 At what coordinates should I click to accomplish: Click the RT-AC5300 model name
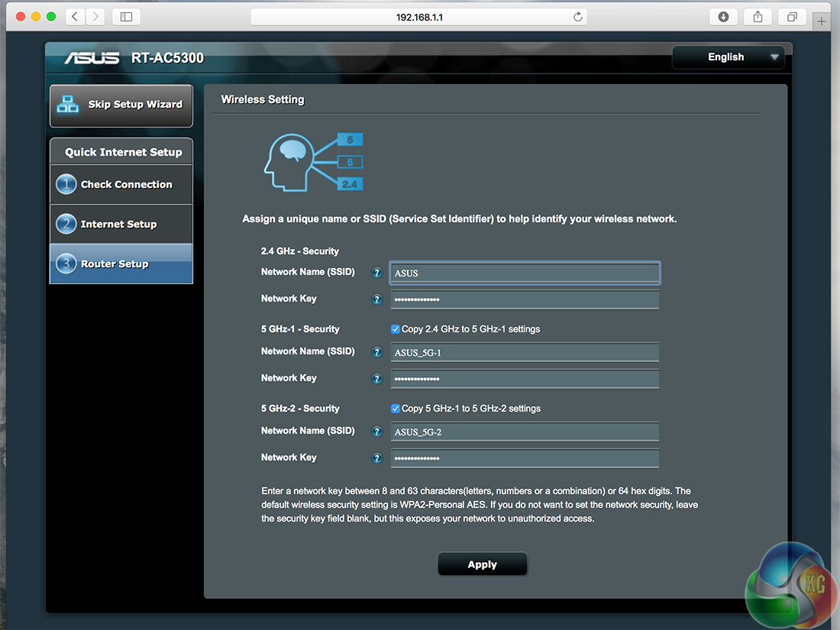pos(168,58)
